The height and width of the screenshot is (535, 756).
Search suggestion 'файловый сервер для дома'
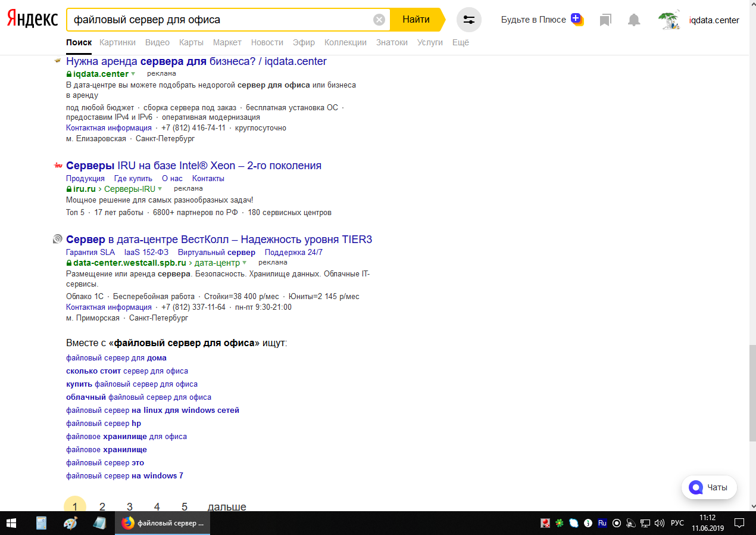point(116,358)
